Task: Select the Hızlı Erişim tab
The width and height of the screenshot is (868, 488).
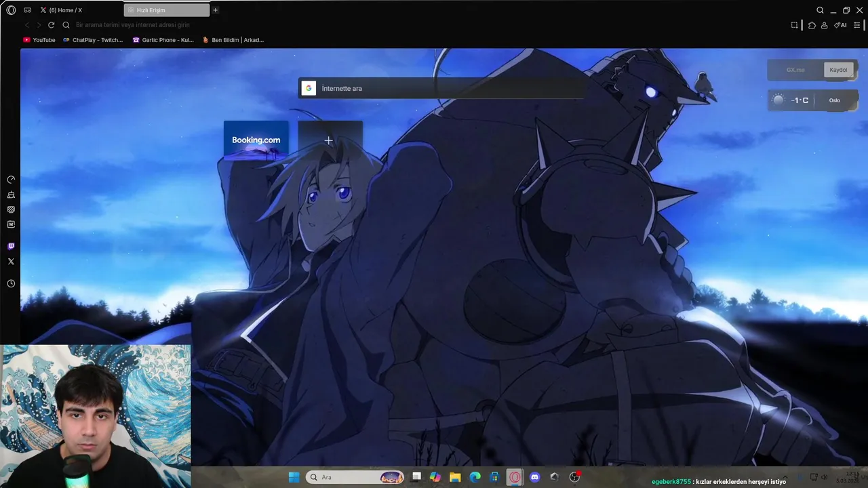Action: (x=167, y=10)
